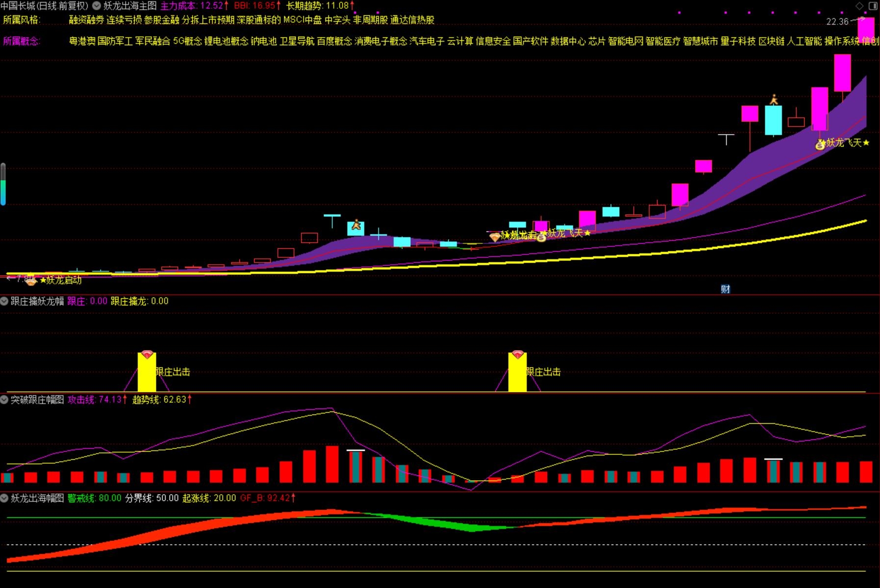This screenshot has height=588, width=880.
Task: Click the 妖龙出海主图 indicator name
Action: [x=130, y=6]
